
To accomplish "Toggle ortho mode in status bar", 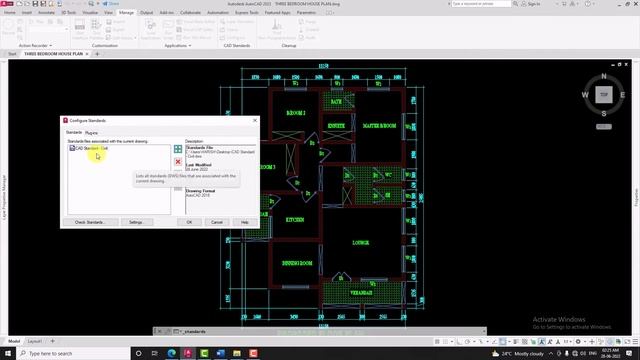I will tap(460, 342).
